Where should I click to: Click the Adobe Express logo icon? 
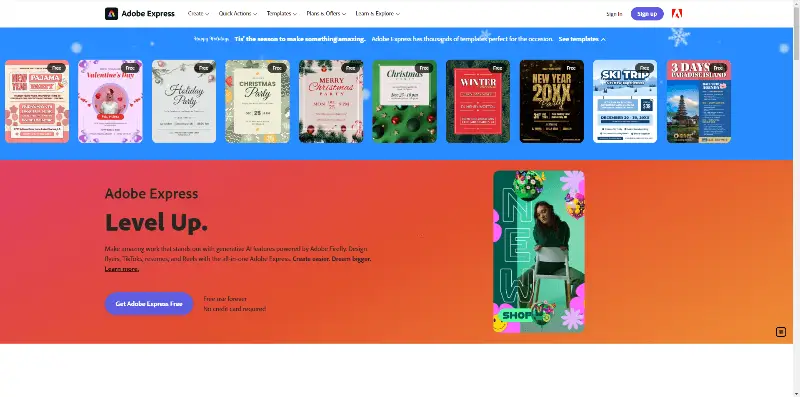(111, 14)
